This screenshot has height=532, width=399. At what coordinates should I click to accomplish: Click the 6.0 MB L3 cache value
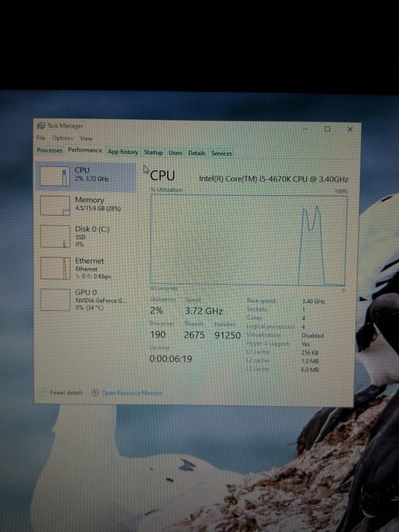coord(310,369)
